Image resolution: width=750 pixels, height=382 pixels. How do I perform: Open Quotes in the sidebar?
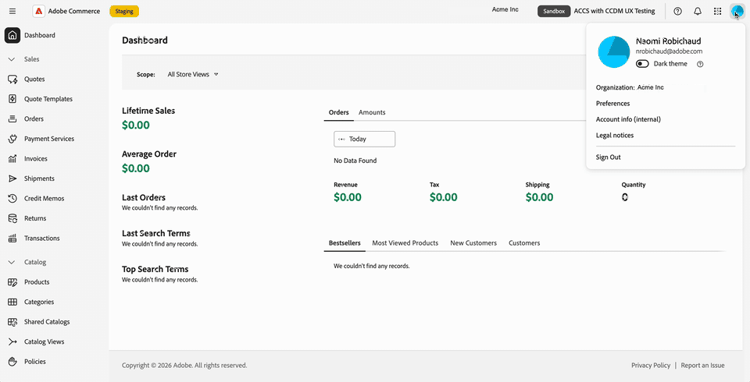pyautogui.click(x=34, y=79)
